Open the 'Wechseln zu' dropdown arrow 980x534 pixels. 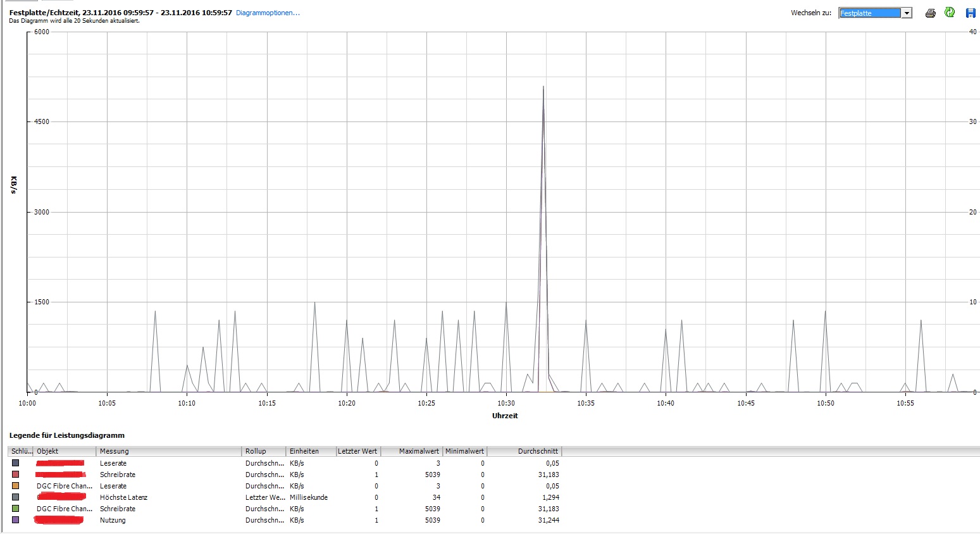click(907, 13)
